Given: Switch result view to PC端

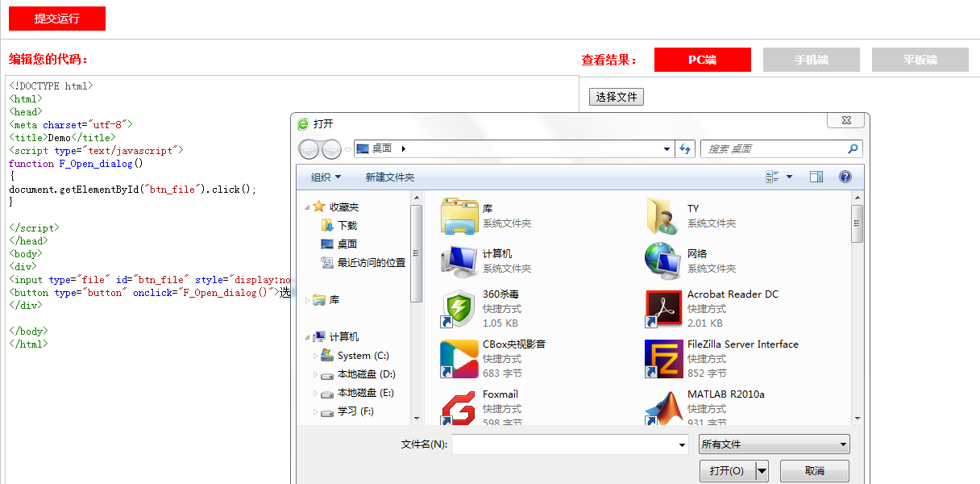Looking at the screenshot, I should coord(703,60).
